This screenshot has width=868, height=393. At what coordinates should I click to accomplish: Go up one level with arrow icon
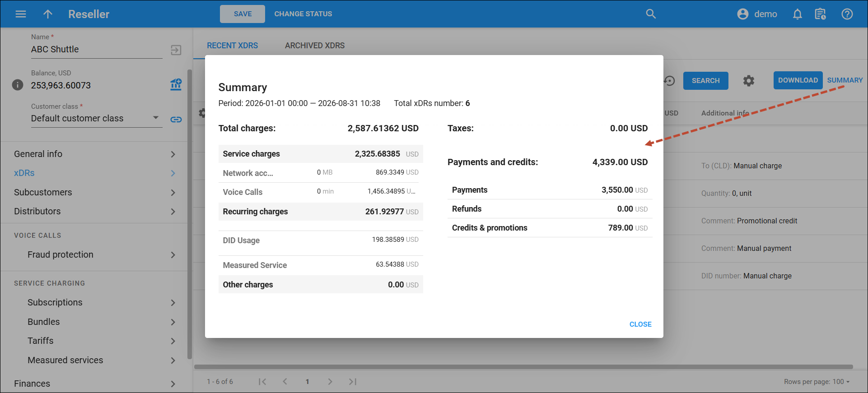click(x=48, y=14)
